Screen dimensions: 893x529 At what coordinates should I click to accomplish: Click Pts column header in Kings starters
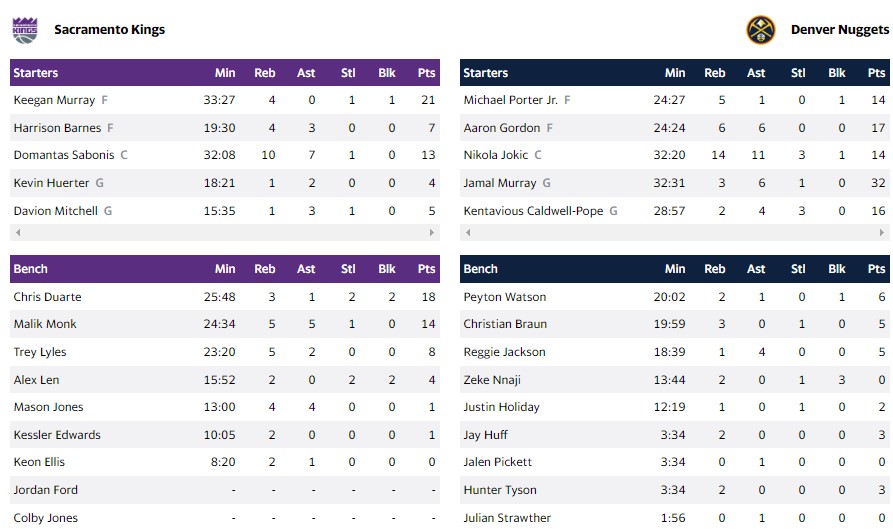[427, 73]
